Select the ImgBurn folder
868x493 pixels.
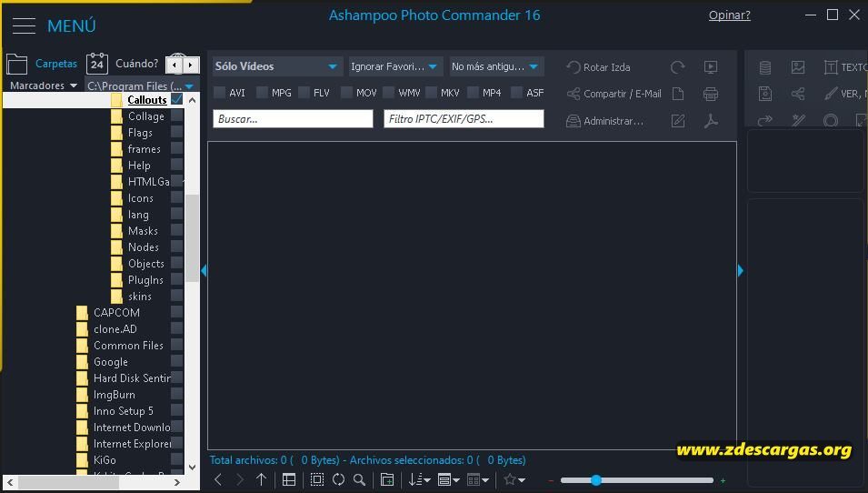tap(114, 395)
